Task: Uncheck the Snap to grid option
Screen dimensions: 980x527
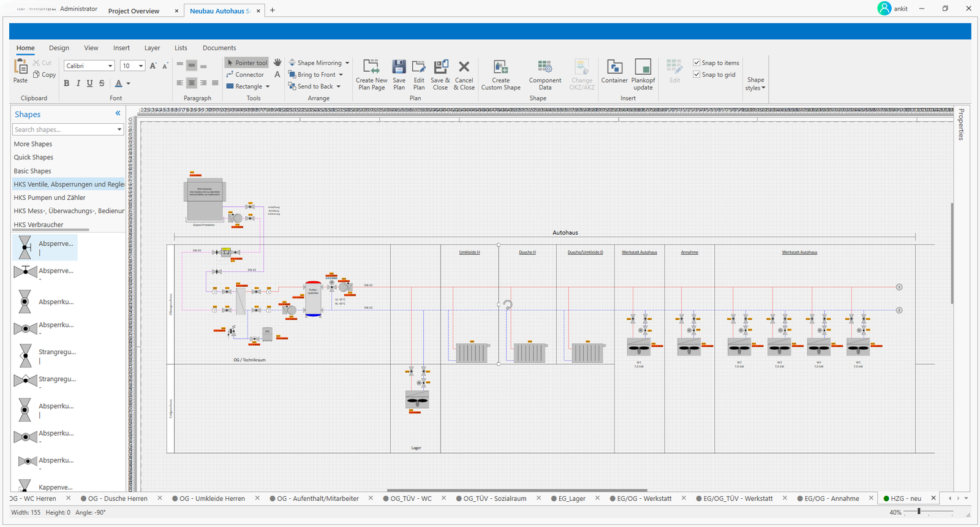Action: pyautogui.click(x=696, y=75)
